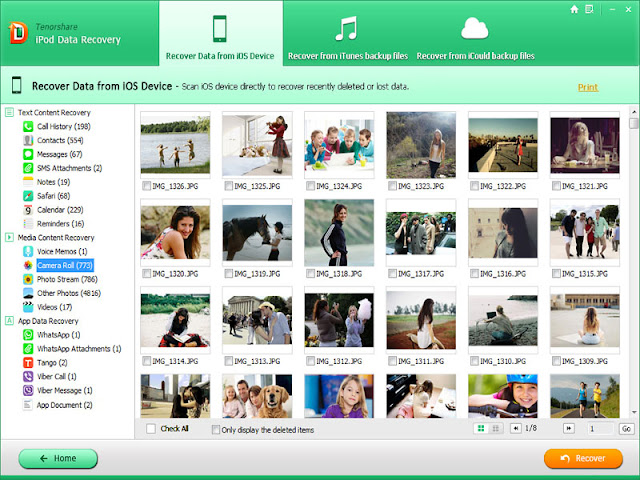The width and height of the screenshot is (640, 480).
Task: Select the Notes icon
Action: [28, 182]
